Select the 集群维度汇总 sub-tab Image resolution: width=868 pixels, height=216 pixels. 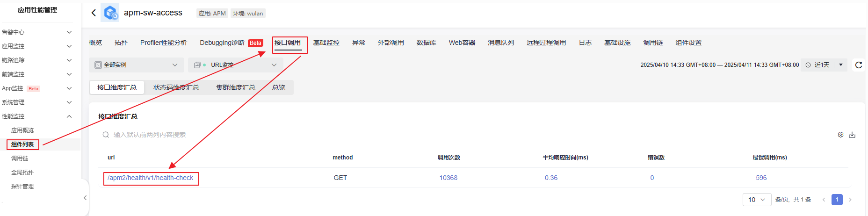tap(236, 87)
